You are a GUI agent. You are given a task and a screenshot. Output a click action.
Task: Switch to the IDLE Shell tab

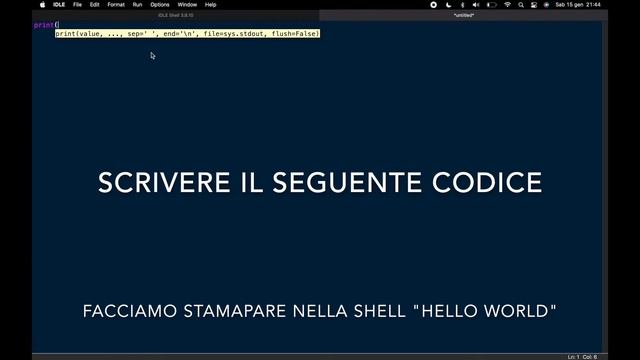pyautogui.click(x=176, y=15)
